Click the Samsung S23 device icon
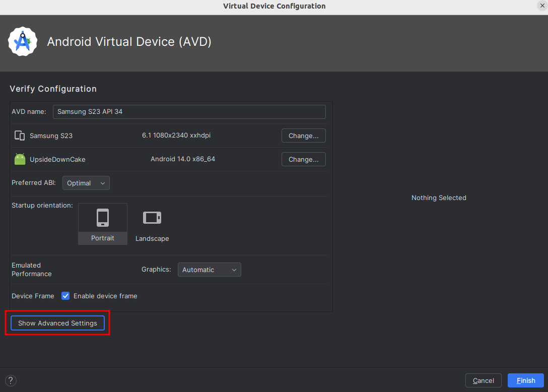 [20, 136]
